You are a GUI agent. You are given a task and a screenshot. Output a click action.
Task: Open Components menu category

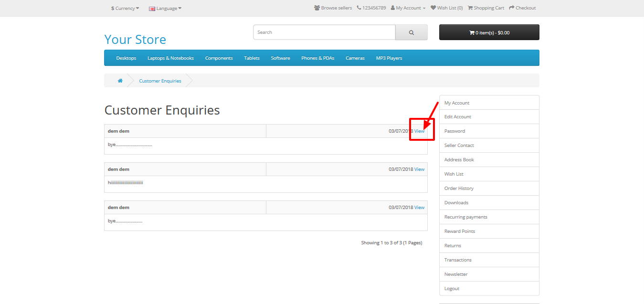[x=219, y=58]
